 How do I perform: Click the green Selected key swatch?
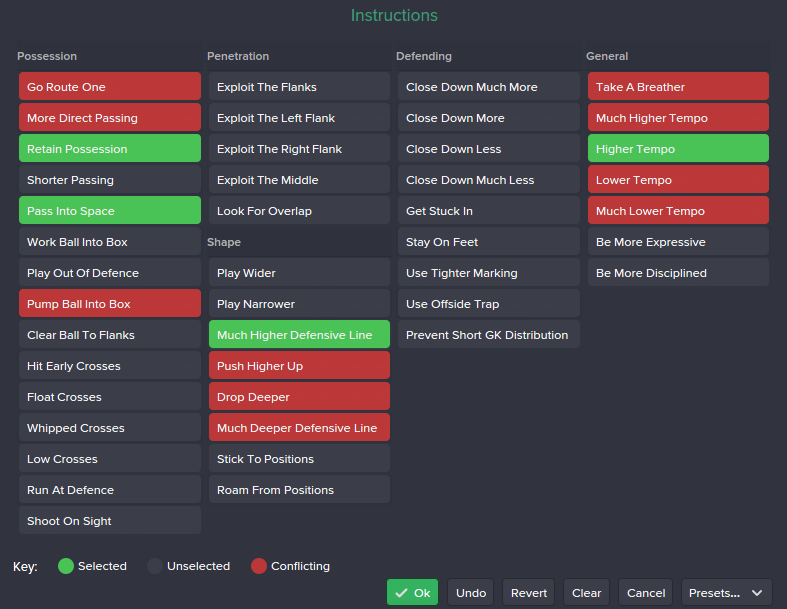tap(66, 566)
